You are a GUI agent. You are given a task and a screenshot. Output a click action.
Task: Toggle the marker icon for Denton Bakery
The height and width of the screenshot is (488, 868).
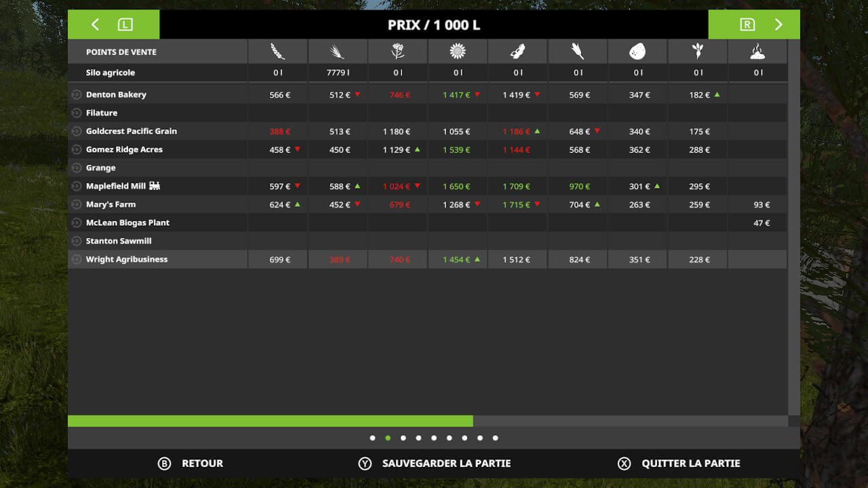pos(77,95)
